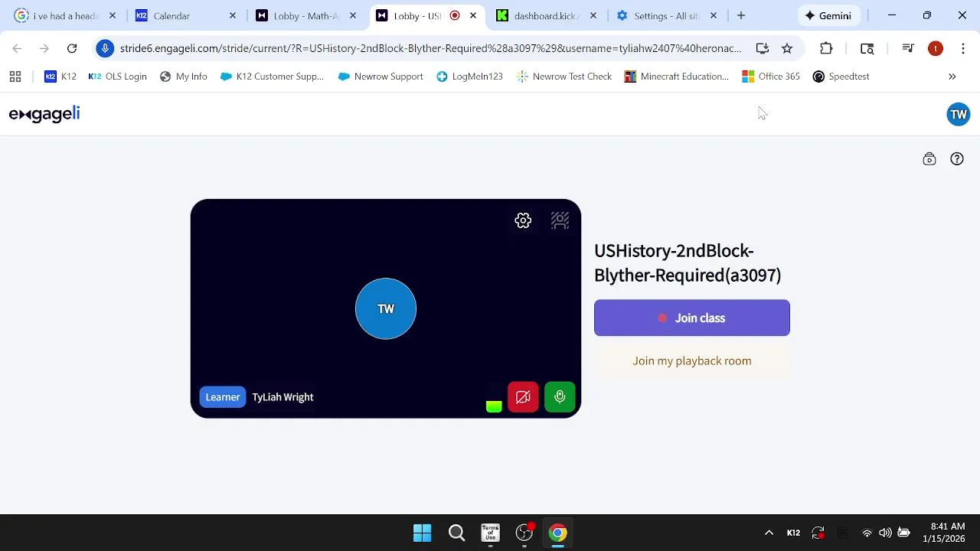980x551 pixels.
Task: Click the TyLiah Wright name label
Action: [x=283, y=397]
